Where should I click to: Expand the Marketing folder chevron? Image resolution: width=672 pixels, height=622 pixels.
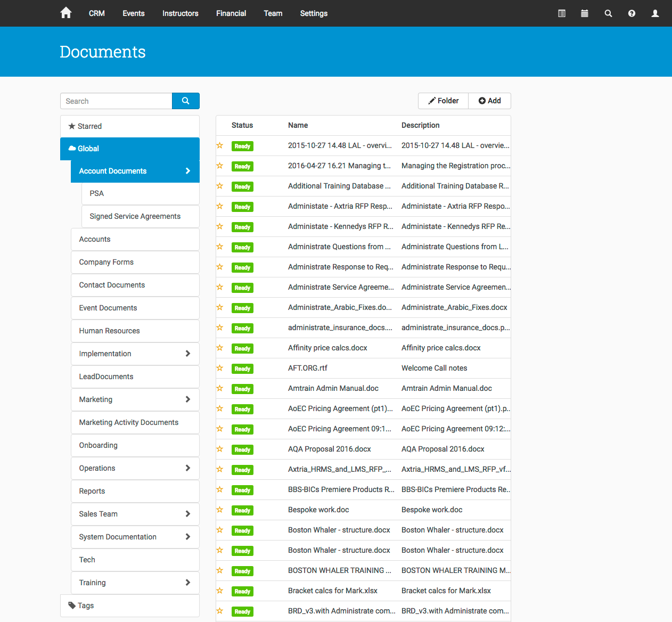click(187, 399)
